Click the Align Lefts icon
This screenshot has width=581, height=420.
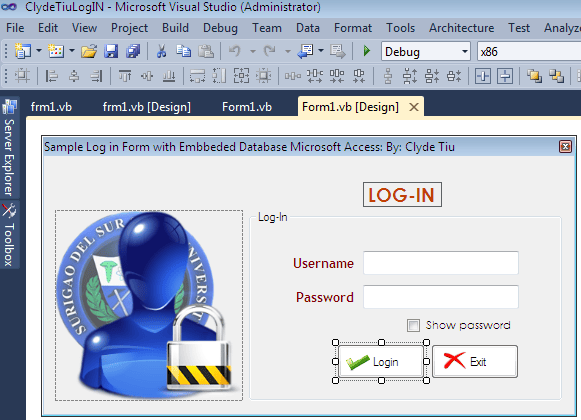pos(52,76)
